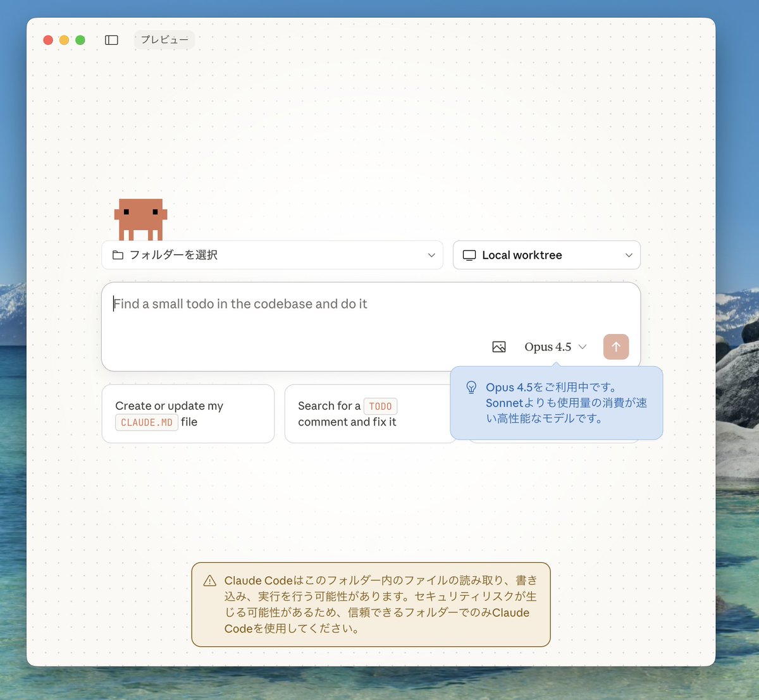Image resolution: width=759 pixels, height=700 pixels.
Task: Toggle the sidebar panel icon
Action: (x=111, y=40)
